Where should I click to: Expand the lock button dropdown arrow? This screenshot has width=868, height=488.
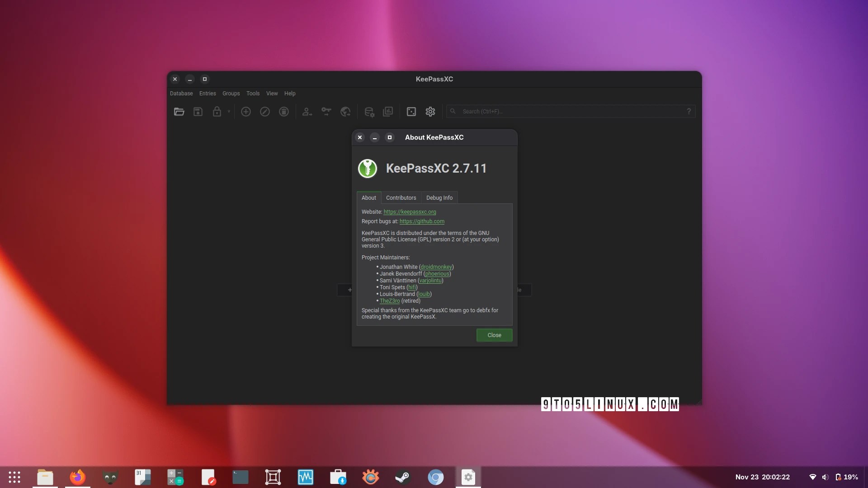(x=229, y=112)
